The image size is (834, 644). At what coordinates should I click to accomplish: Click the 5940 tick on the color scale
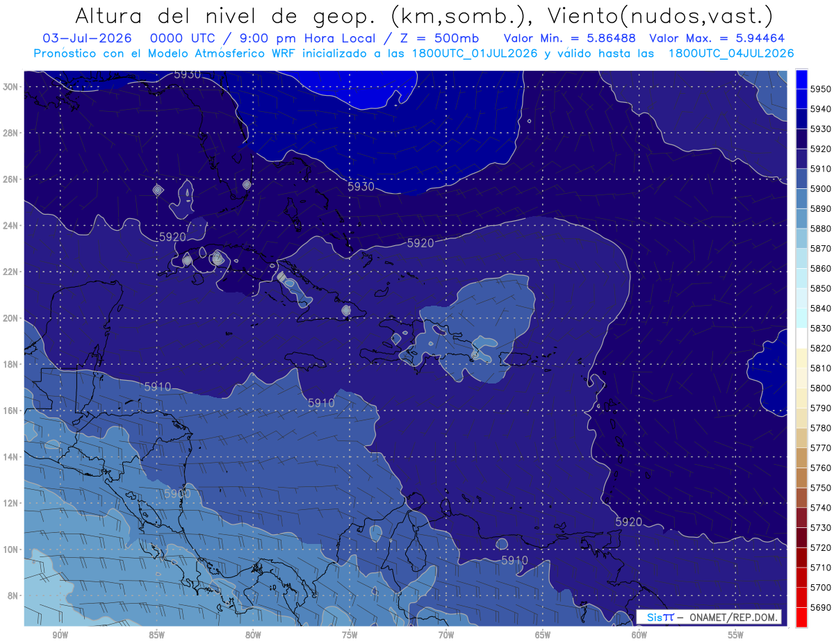pyautogui.click(x=821, y=109)
